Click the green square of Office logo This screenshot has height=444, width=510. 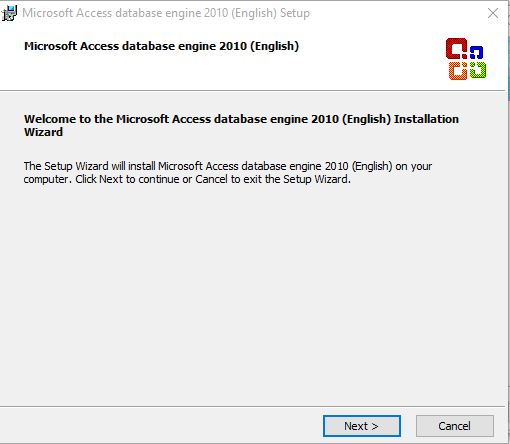478,70
